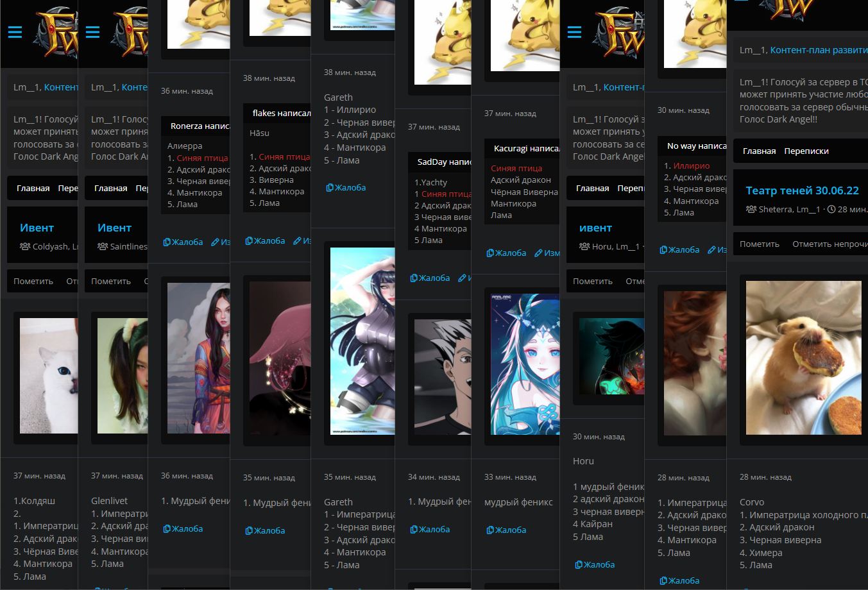Image resolution: width=868 pixels, height=590 pixels.
Task: Click participants icon beside Sheterra
Action: (x=751, y=209)
